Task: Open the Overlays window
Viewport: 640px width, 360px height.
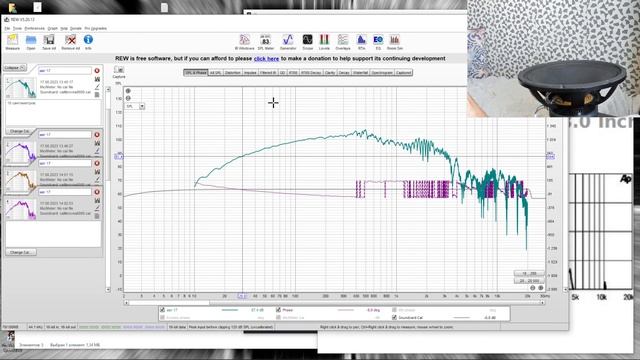Action: pyautogui.click(x=343, y=42)
